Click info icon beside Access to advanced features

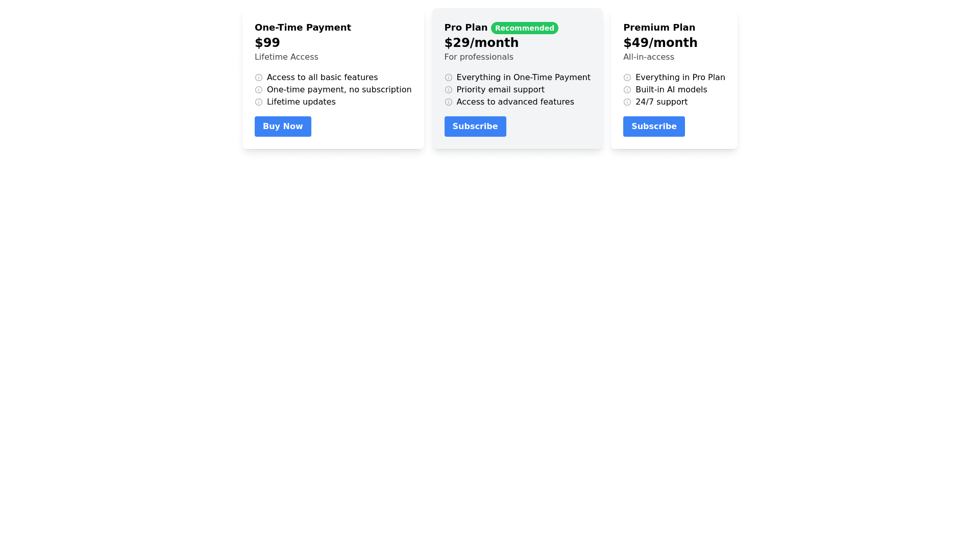[x=448, y=102]
